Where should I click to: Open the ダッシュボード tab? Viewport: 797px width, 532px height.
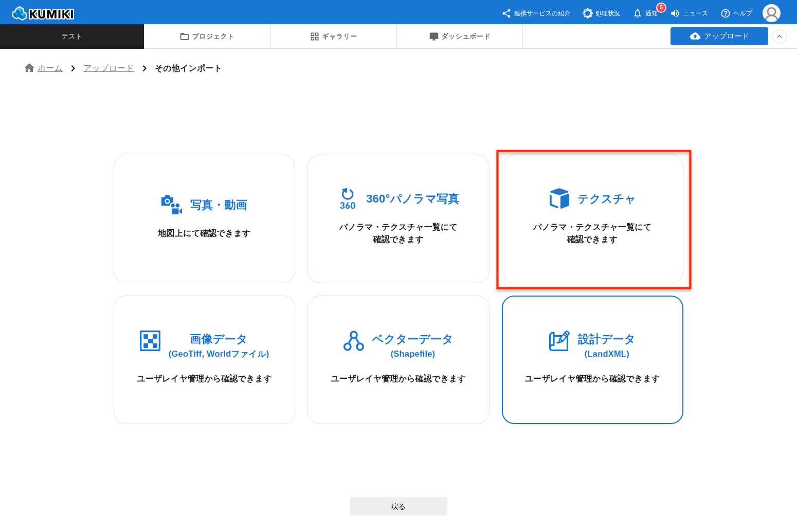(460, 36)
